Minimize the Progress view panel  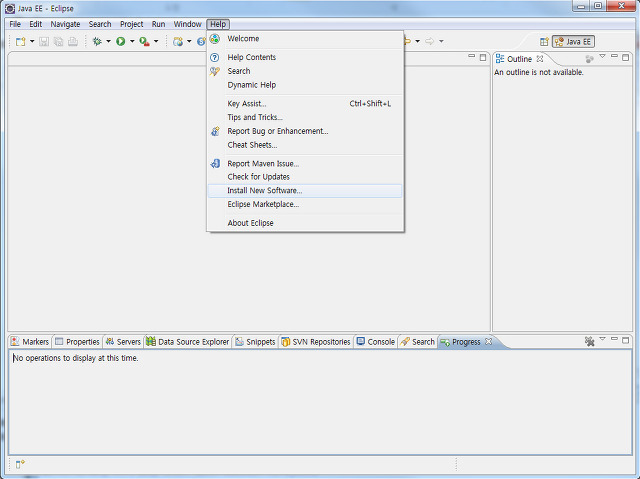pos(614,339)
